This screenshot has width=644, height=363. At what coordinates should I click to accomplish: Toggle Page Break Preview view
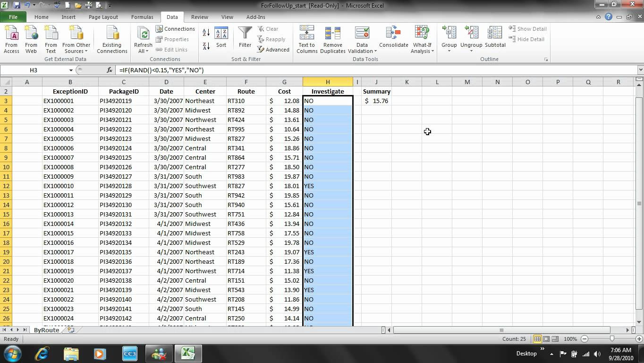point(555,339)
